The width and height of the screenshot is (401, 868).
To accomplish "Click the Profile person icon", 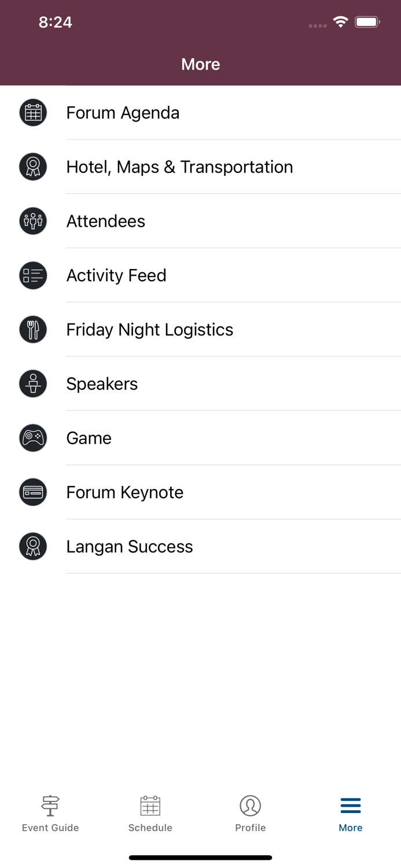I will coord(251,805).
